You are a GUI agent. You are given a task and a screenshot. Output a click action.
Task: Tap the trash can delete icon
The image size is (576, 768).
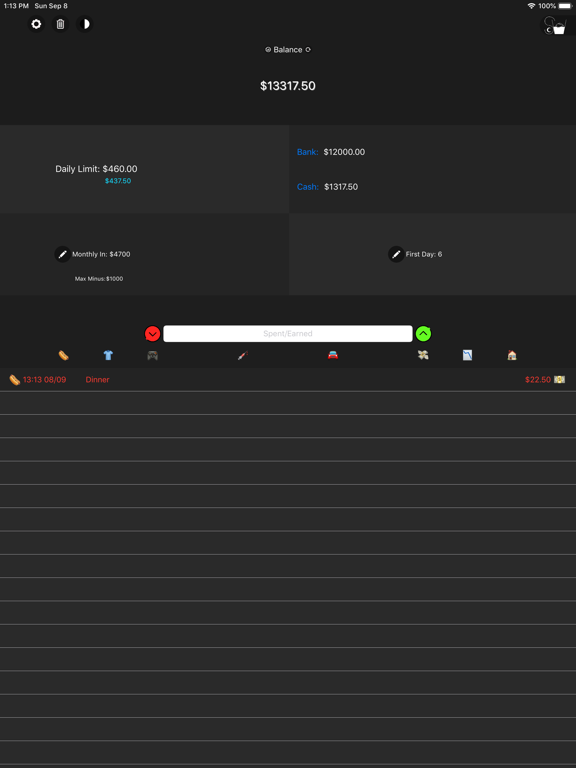[60, 24]
